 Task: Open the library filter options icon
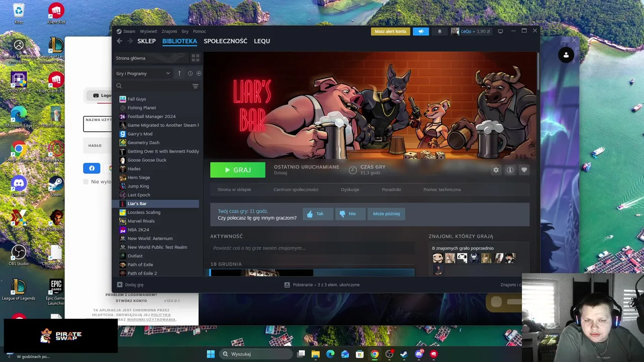coord(195,86)
